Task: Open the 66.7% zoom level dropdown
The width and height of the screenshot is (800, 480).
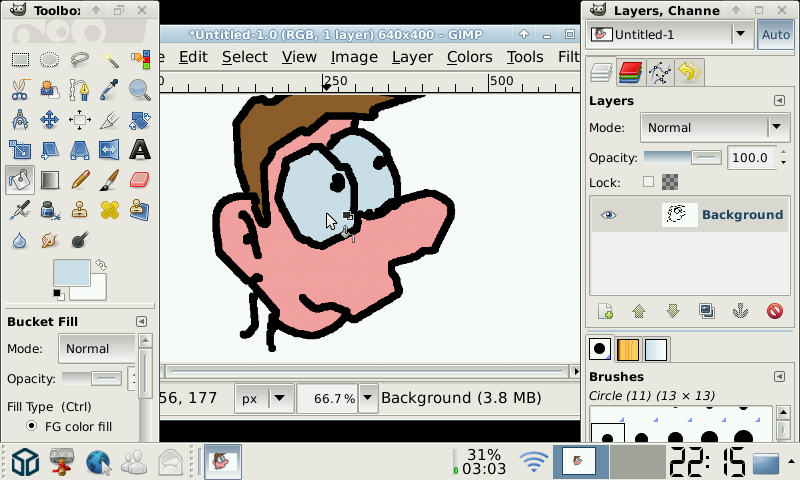Action: pyautogui.click(x=368, y=398)
